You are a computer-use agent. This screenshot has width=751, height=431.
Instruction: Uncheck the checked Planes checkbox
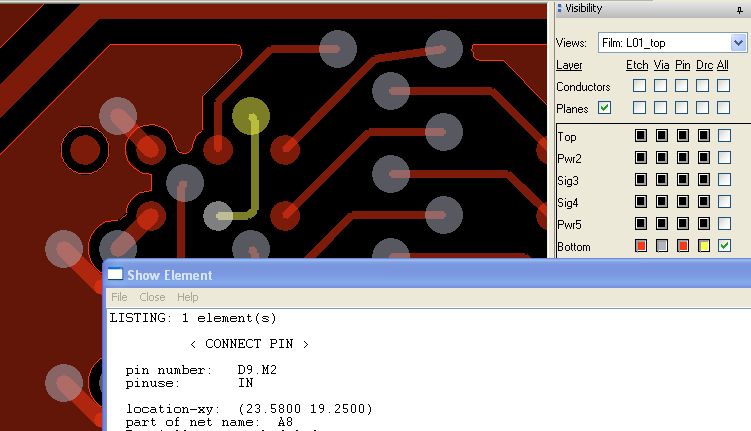[604, 108]
